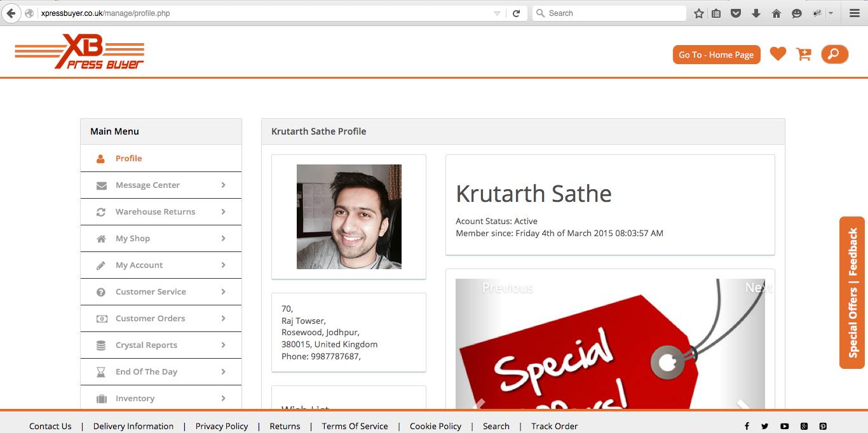
Task: Open the Special Offers | Feedback side tab
Action: [853, 293]
